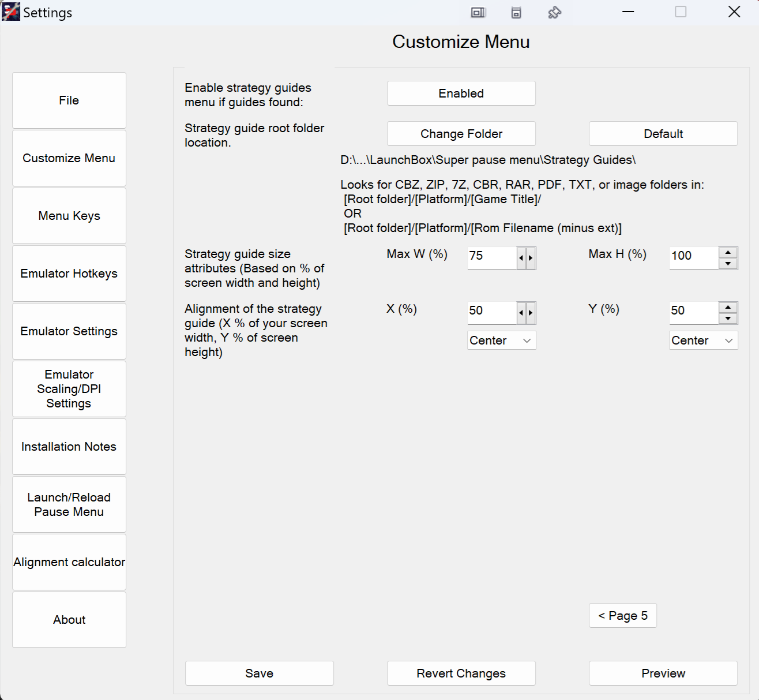Click the "[Root folder]/[Platform]/[Game Title]/" text
The height and width of the screenshot is (700, 759).
tap(442, 199)
